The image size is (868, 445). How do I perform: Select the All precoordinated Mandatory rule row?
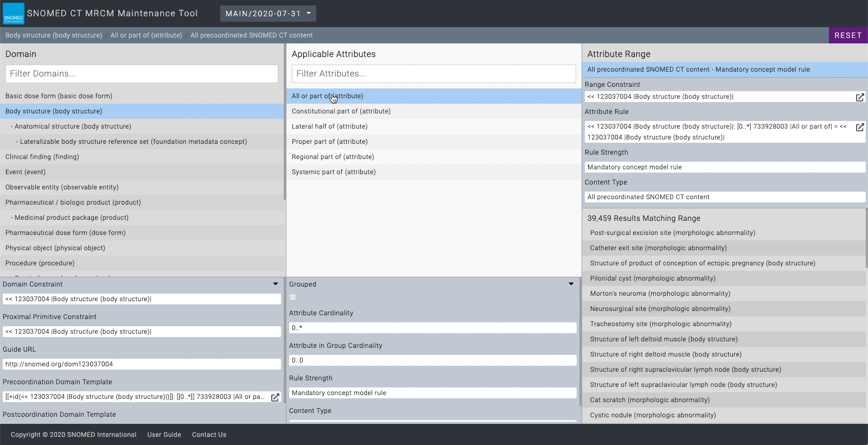pyautogui.click(x=725, y=69)
